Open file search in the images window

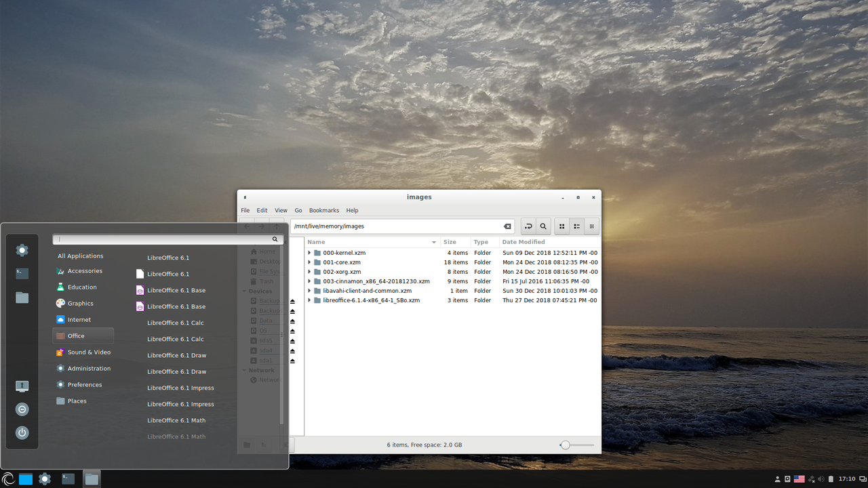pos(543,226)
